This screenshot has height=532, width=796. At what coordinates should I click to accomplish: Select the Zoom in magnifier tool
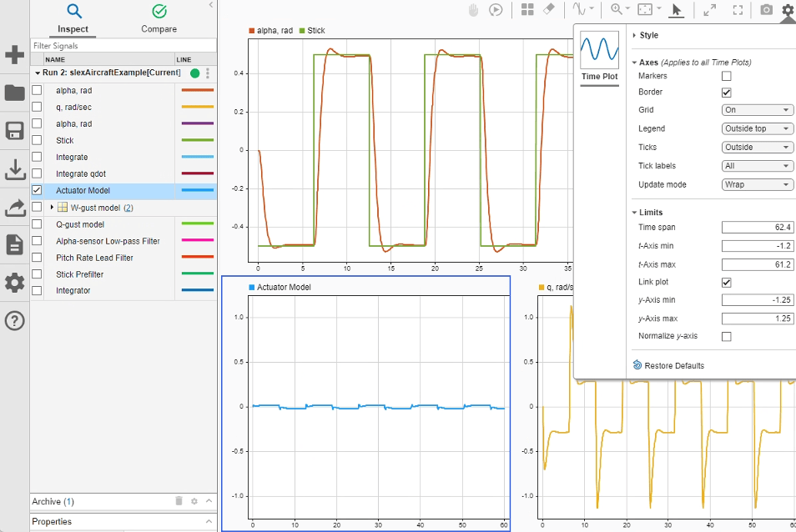pyautogui.click(x=617, y=9)
